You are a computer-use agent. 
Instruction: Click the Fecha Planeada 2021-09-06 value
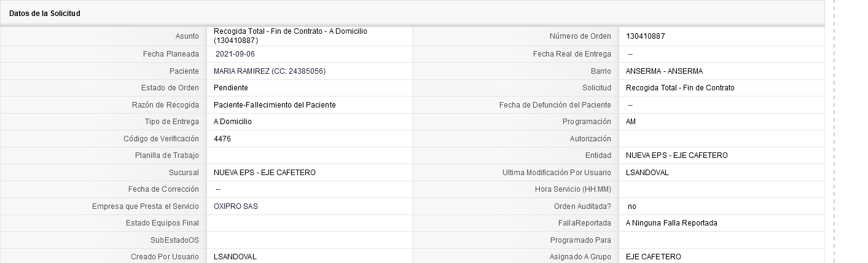tap(235, 54)
